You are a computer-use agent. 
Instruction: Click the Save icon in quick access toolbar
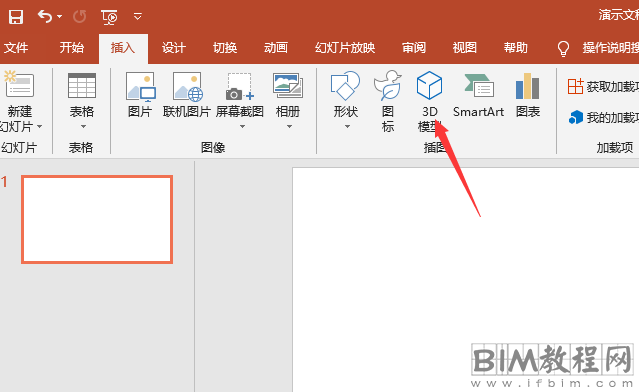(16, 17)
